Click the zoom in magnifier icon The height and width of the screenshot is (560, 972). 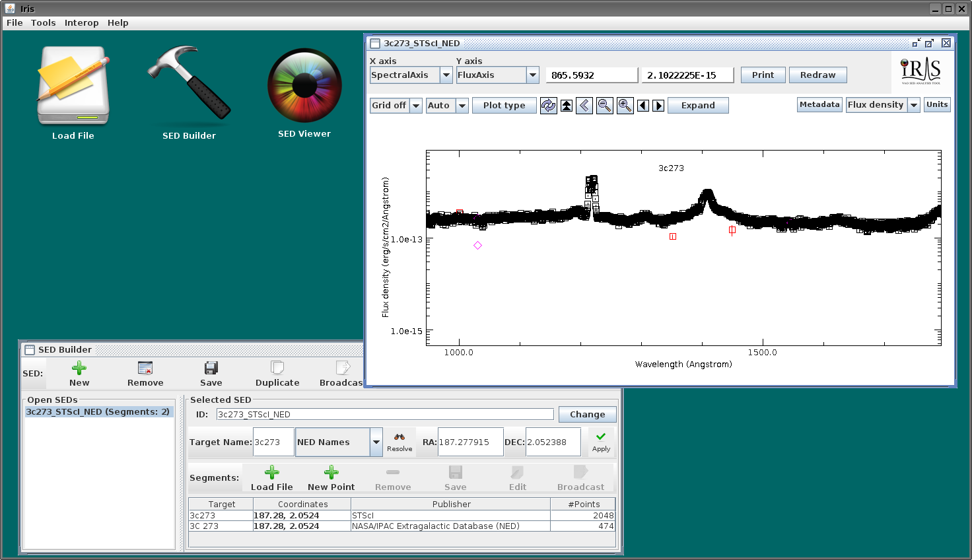pyautogui.click(x=625, y=106)
